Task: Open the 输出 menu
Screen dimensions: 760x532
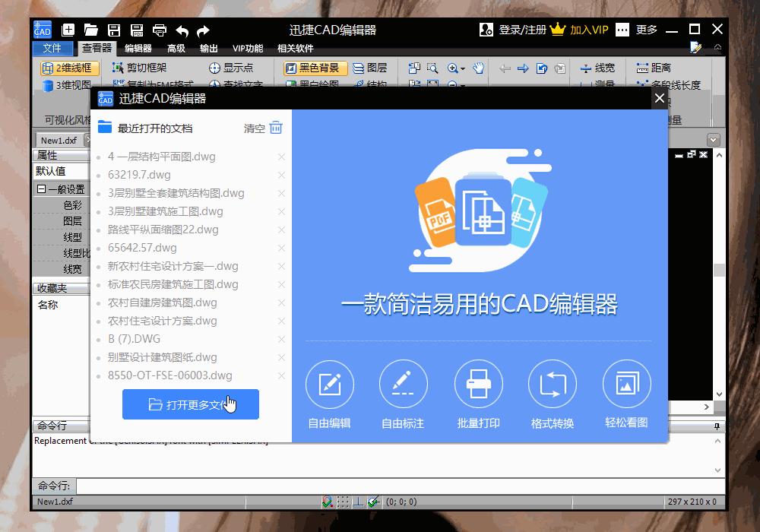Action: click(x=208, y=47)
